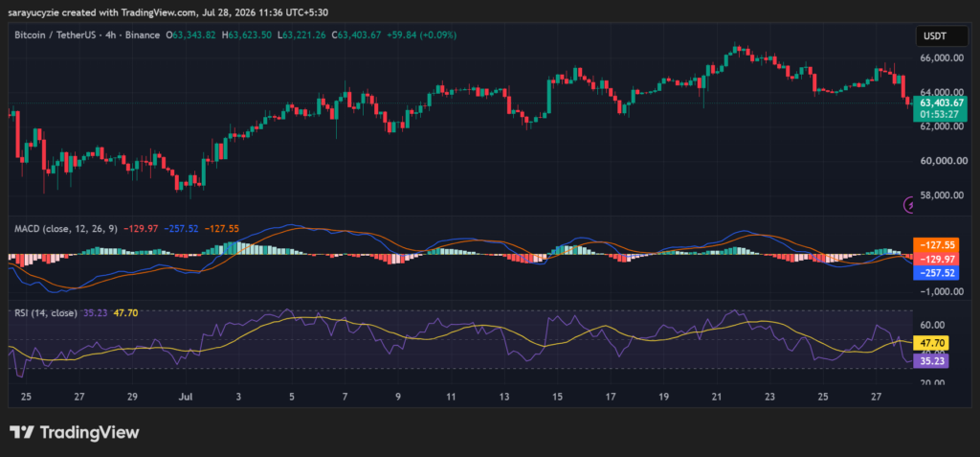Click the red MACD histogram value tag -129.97
The height and width of the screenshot is (457, 980).
click(936, 260)
